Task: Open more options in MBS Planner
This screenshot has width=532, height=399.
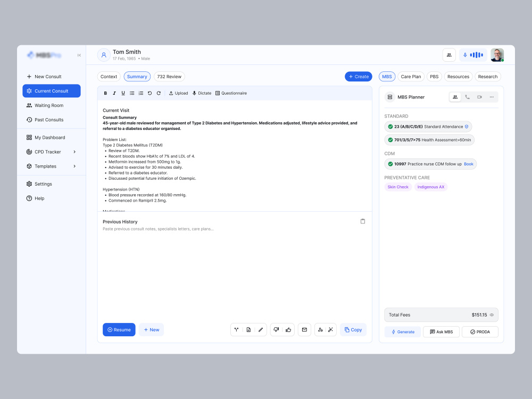Action: [x=492, y=97]
